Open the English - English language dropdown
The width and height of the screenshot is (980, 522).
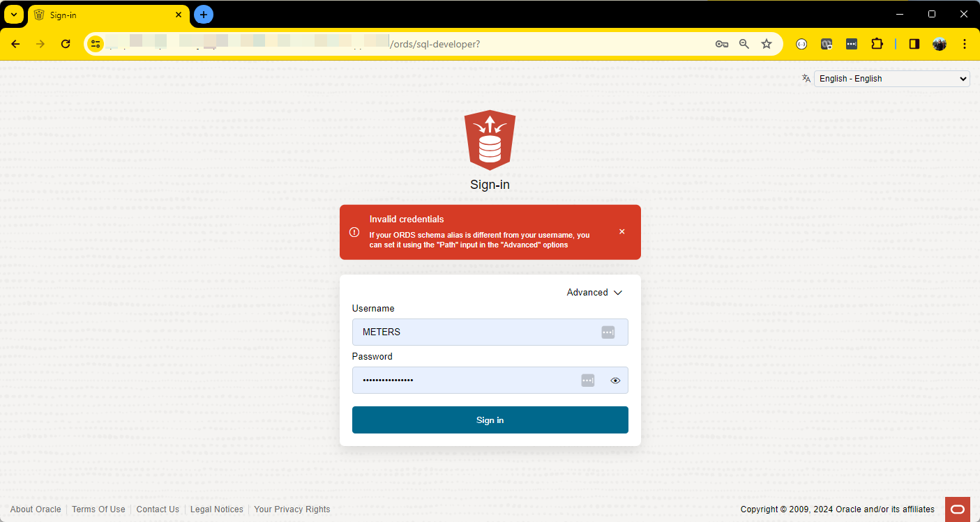[x=891, y=79]
